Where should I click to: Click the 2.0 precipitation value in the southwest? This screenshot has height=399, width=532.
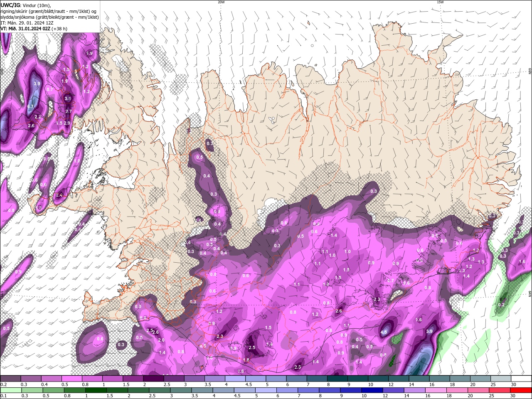(x=161, y=340)
